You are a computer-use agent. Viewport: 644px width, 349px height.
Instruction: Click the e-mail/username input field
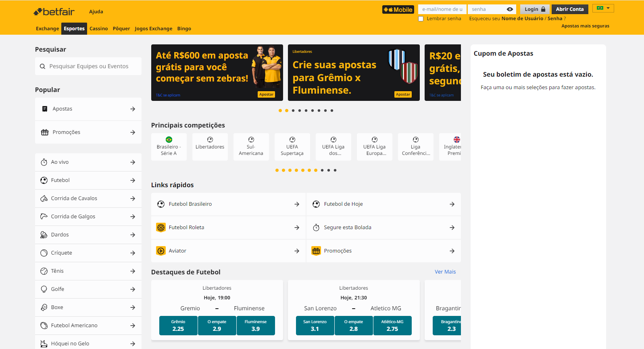point(442,9)
